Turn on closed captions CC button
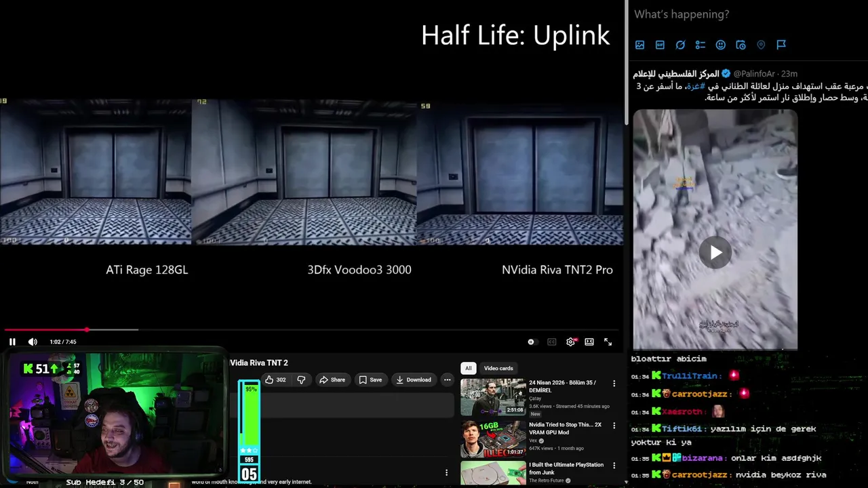868x488 pixels. 551,342
